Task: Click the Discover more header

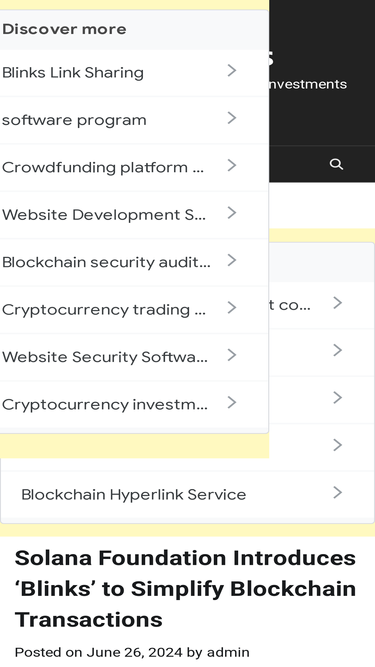Action: (64, 29)
